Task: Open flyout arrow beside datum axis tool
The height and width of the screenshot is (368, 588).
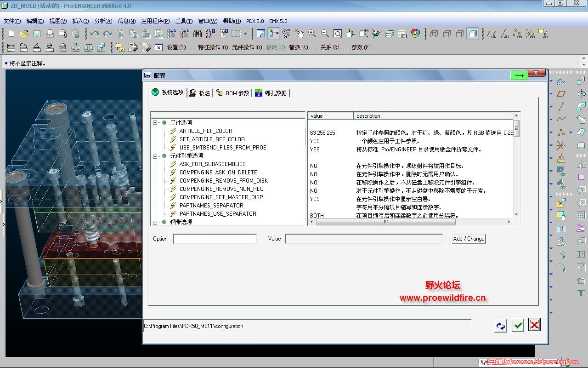Action: pyautogui.click(x=552, y=107)
